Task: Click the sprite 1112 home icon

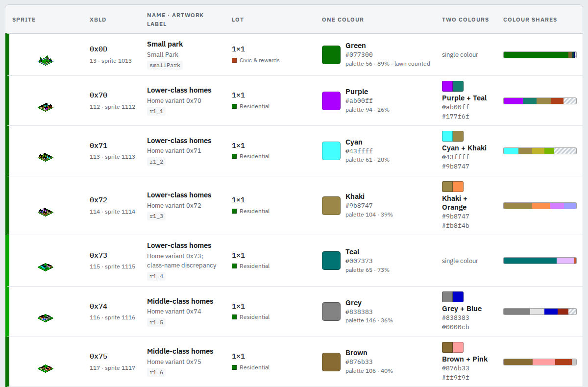Action: tap(46, 107)
